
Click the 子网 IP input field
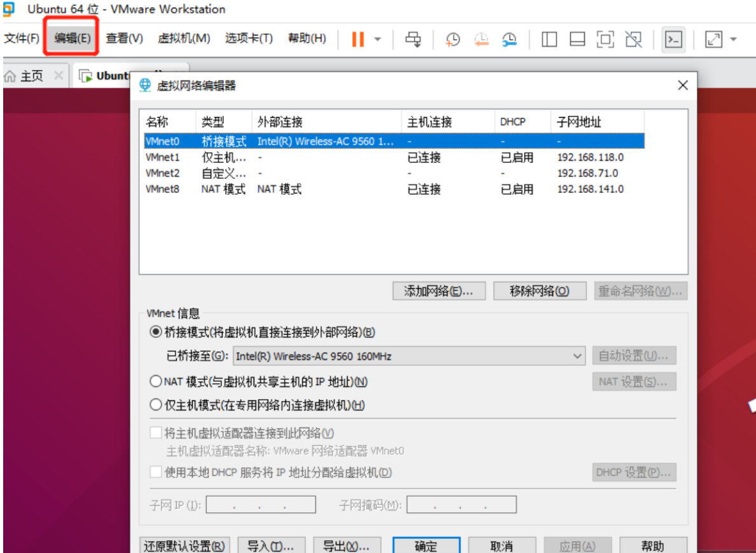[x=261, y=505]
